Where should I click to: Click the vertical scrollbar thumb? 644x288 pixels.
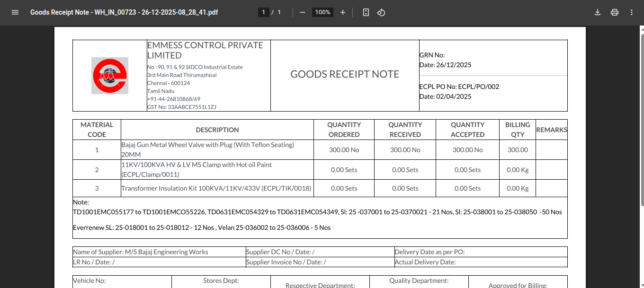(x=642, y=118)
